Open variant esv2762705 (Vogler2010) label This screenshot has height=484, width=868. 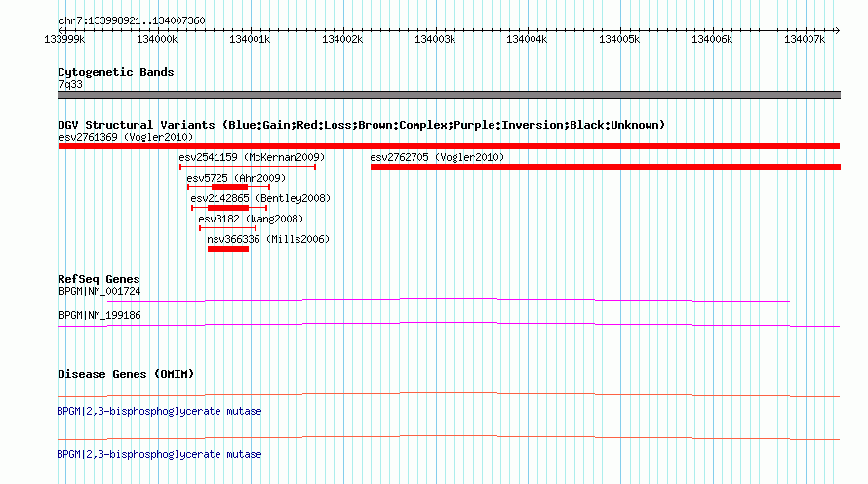[437, 157]
